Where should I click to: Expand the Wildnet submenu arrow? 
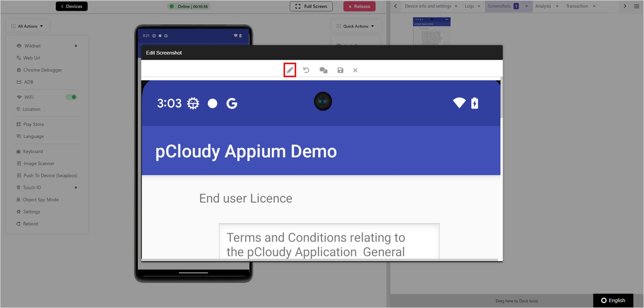click(x=76, y=46)
